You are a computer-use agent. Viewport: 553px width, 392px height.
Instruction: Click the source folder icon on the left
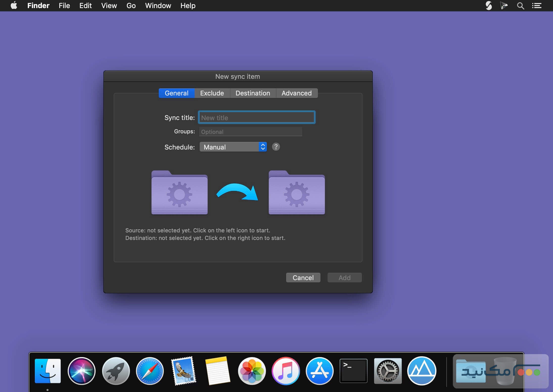click(179, 193)
